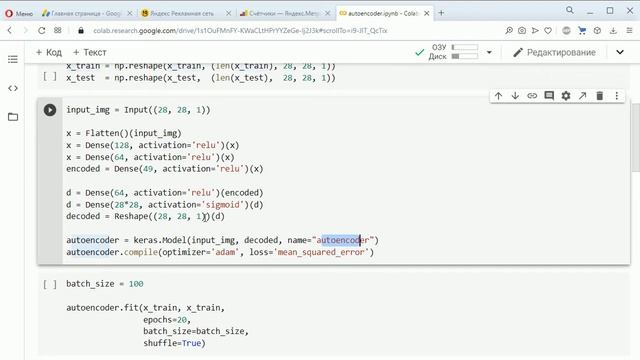The image size is (640, 360).
Task: Expand runtime connection options arrow
Action: 489,53
